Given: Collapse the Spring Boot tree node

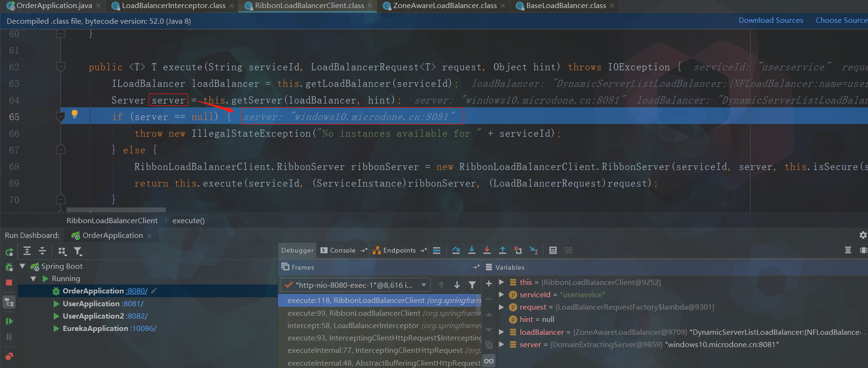Looking at the screenshot, I should [22, 266].
